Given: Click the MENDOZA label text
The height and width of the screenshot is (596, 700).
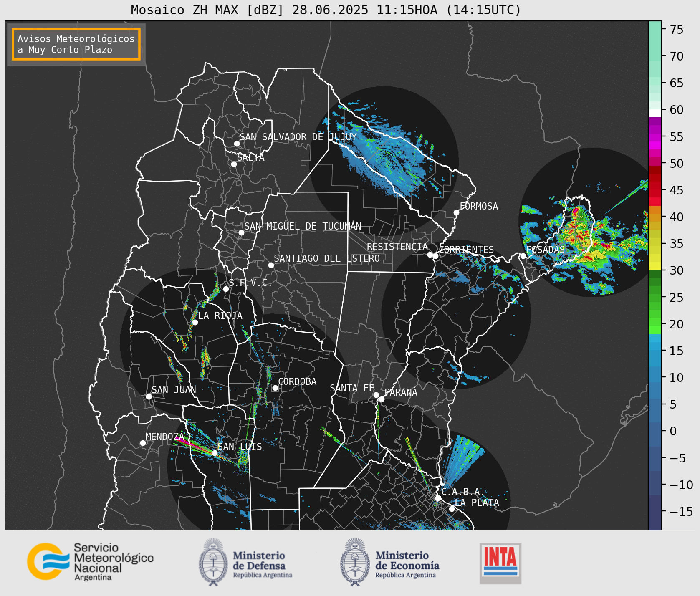Looking at the screenshot, I should click(165, 437).
